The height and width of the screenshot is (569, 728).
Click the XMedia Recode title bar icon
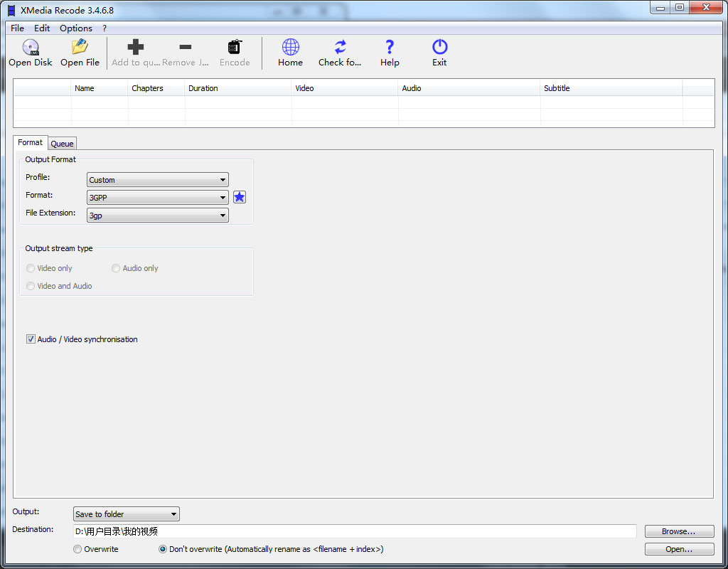point(11,10)
